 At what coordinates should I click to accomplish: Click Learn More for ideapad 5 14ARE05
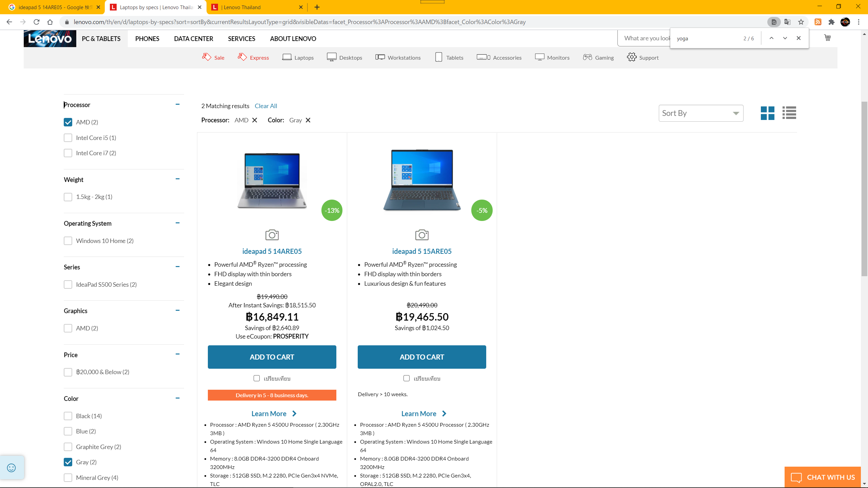(274, 414)
